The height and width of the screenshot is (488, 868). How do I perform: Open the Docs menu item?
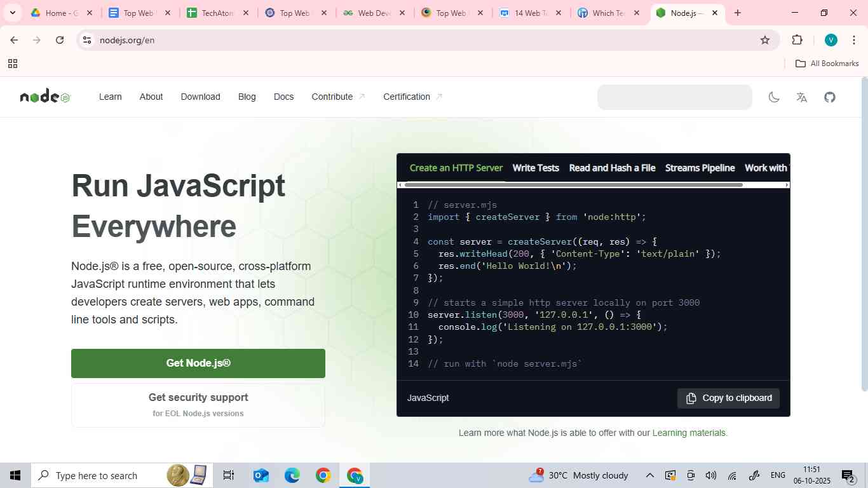pos(283,97)
